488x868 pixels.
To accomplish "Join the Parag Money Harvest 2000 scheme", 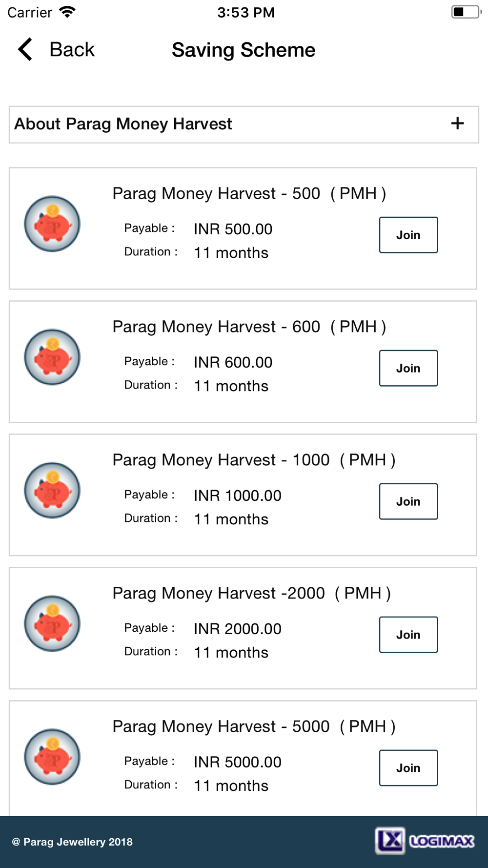I will [x=408, y=635].
